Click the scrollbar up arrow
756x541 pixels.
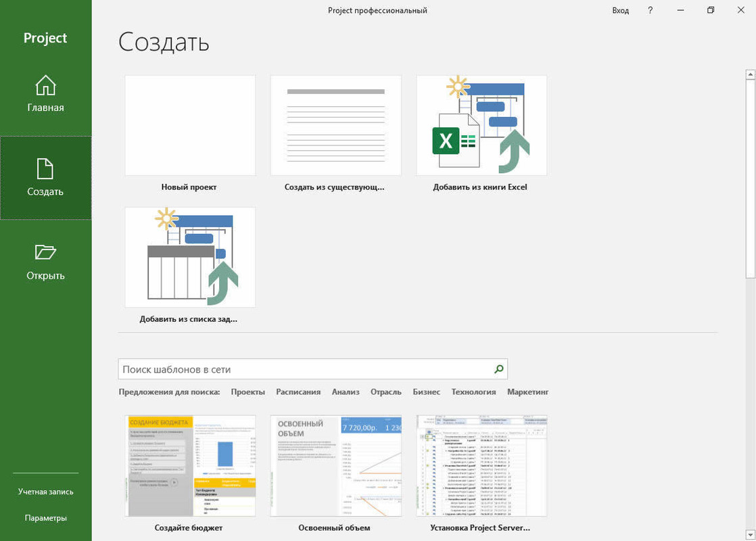(x=750, y=75)
